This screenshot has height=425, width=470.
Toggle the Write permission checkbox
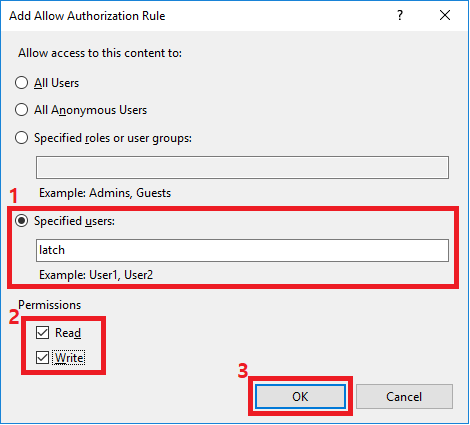[43, 358]
